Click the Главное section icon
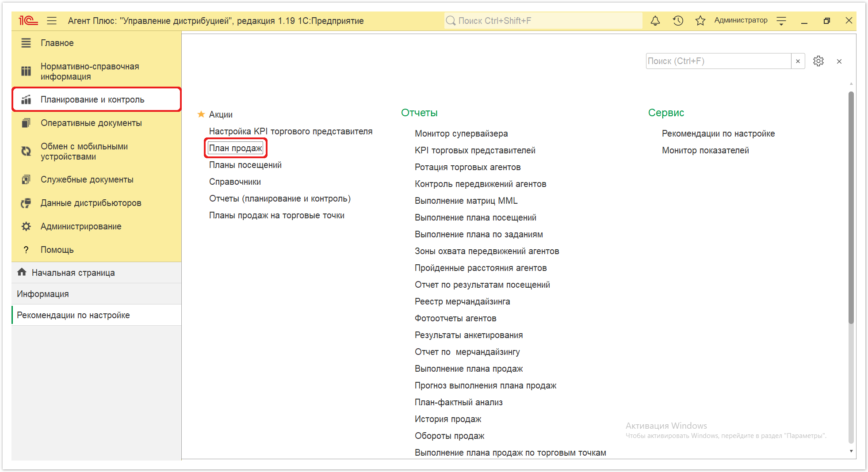This screenshot has height=472, width=868. pyautogui.click(x=26, y=43)
